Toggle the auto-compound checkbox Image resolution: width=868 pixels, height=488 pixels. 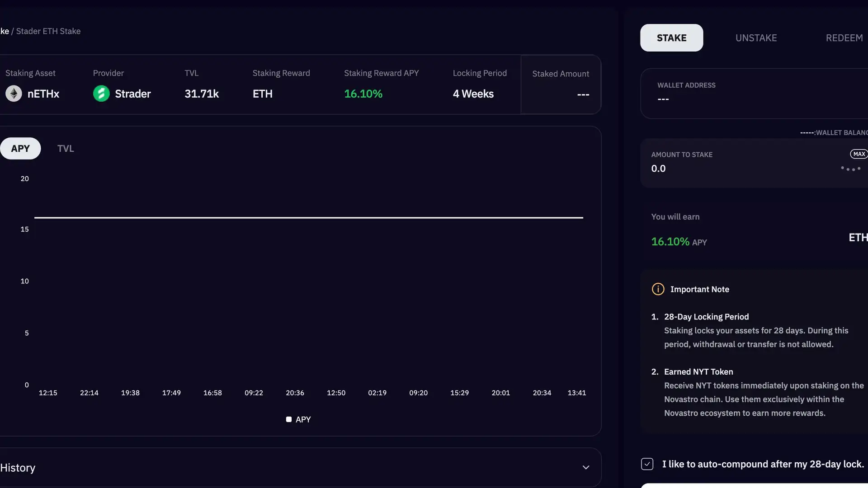(x=647, y=464)
